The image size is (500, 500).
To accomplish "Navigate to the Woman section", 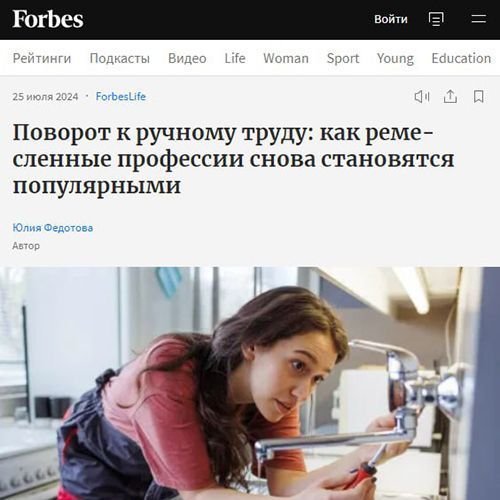I will pyautogui.click(x=286, y=58).
